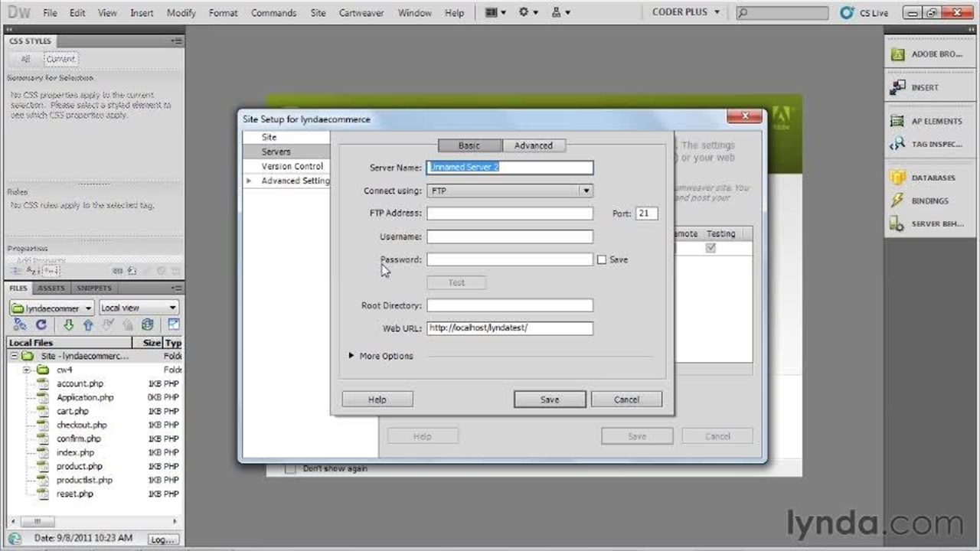The height and width of the screenshot is (551, 980).
Task: Click the Server Behaviors panel icon
Action: pos(897,223)
